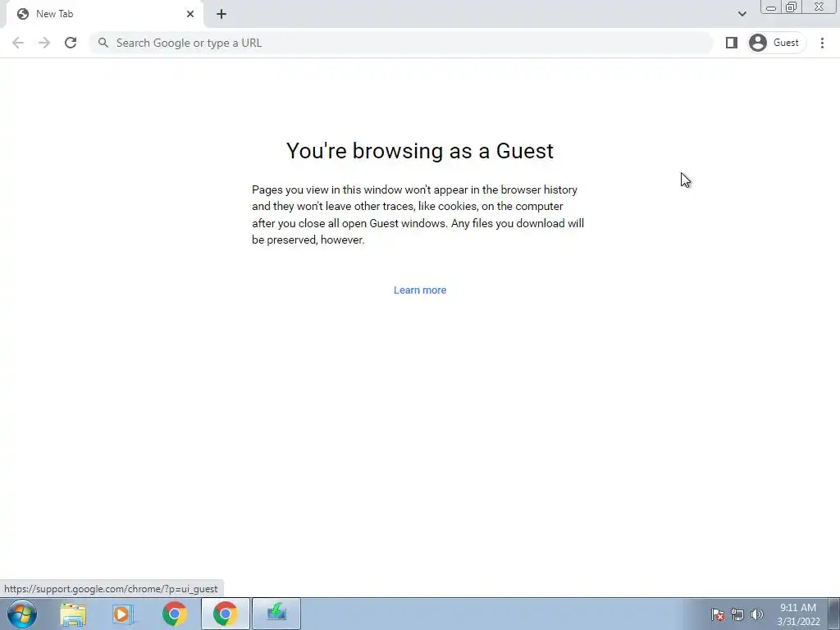Click the Show desktop strip

pos(834,614)
